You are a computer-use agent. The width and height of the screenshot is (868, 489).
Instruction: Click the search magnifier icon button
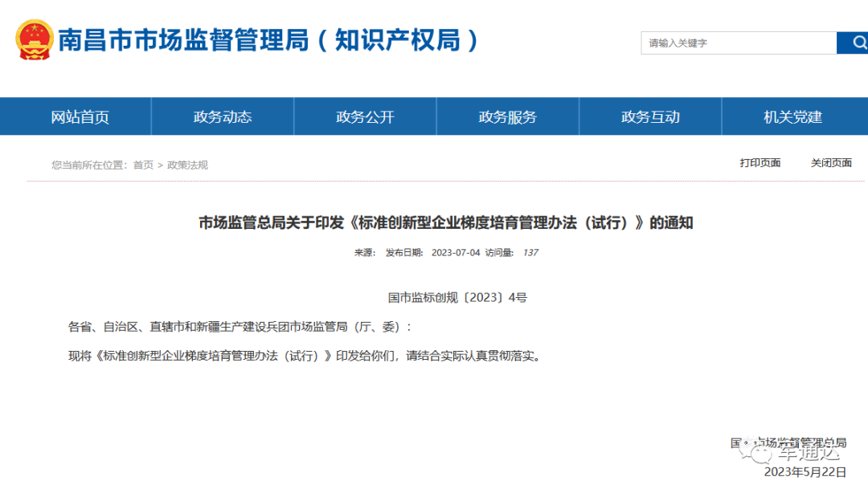click(x=853, y=43)
